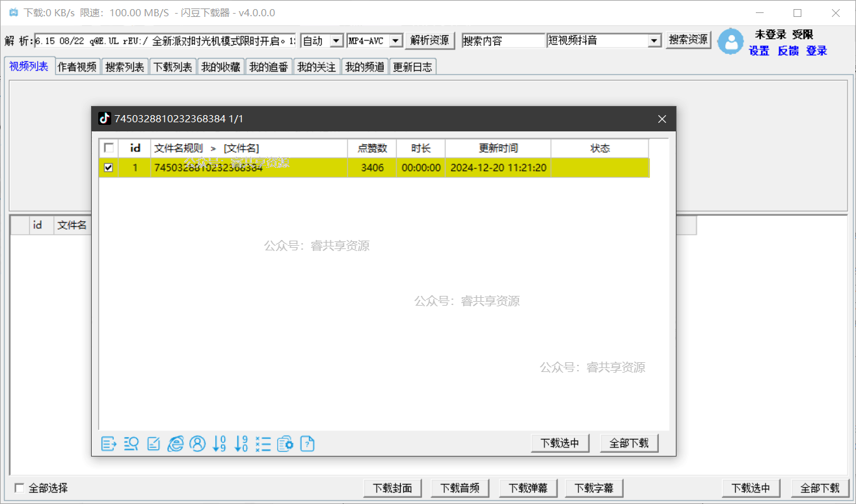Click the 00:00:00 duration cell
This screenshot has height=504, width=856.
click(x=421, y=168)
